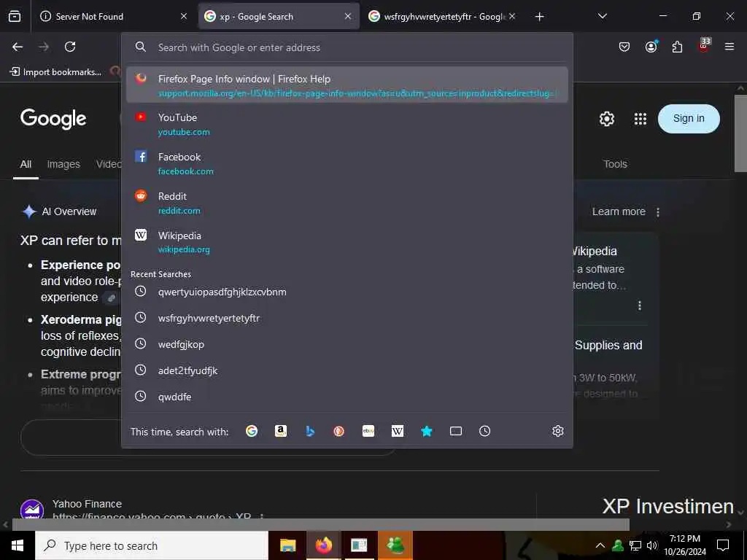Image resolution: width=747 pixels, height=560 pixels.
Task: Click the Learn more link
Action: pyautogui.click(x=619, y=212)
